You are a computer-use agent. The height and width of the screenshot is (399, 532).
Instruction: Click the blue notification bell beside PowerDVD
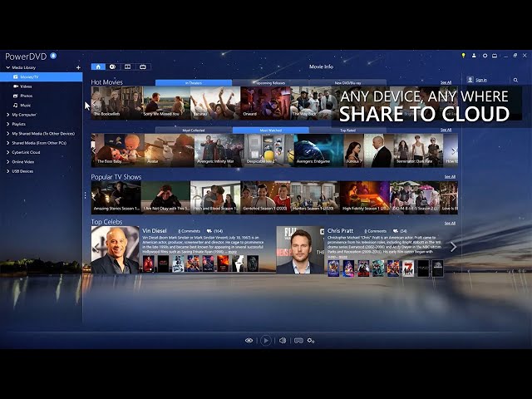point(53,56)
